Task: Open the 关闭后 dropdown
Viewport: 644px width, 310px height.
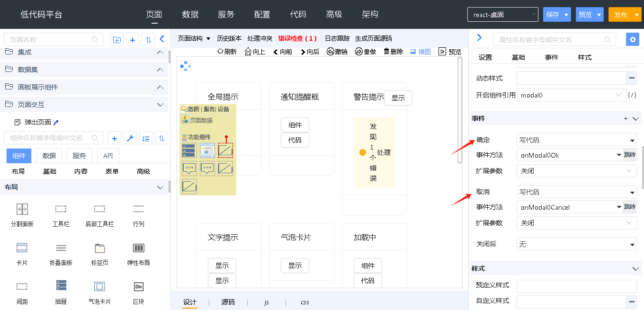Action: (576, 244)
